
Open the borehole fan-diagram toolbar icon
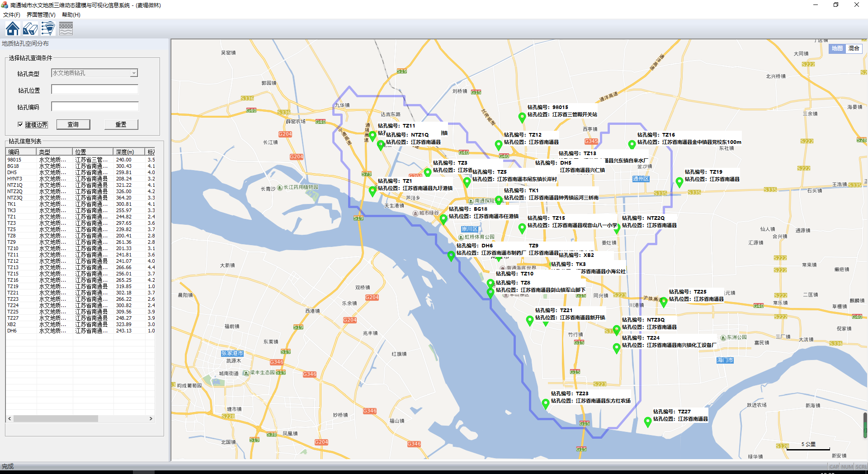pos(48,28)
